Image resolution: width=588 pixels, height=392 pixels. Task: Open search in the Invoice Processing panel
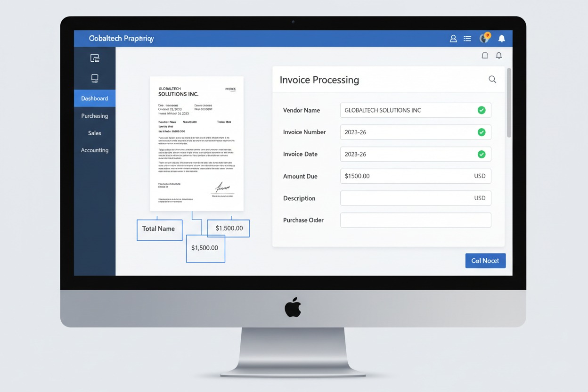[492, 80]
